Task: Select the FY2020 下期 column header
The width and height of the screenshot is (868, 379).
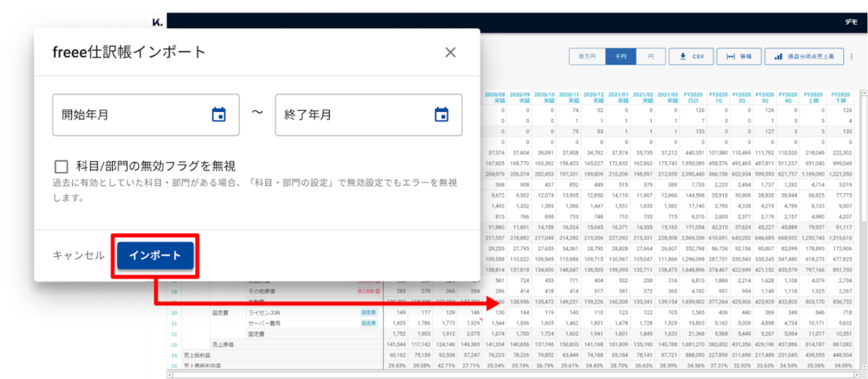Action: [840, 98]
